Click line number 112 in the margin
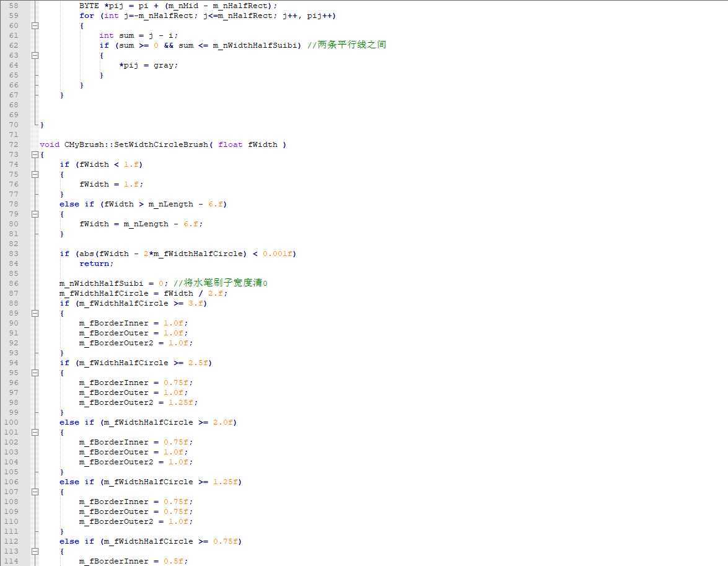Viewport: 728px width, 566px height. coord(12,541)
